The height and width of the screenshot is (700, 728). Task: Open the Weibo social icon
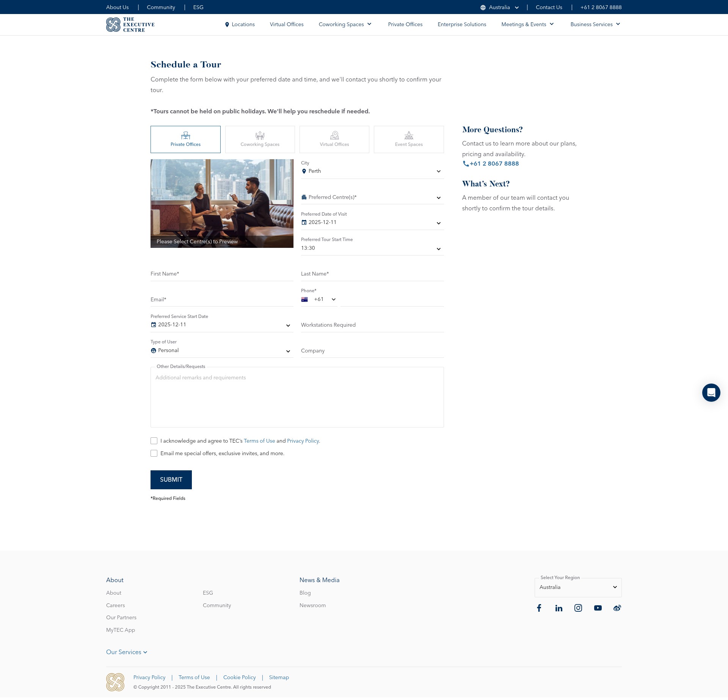click(x=617, y=608)
